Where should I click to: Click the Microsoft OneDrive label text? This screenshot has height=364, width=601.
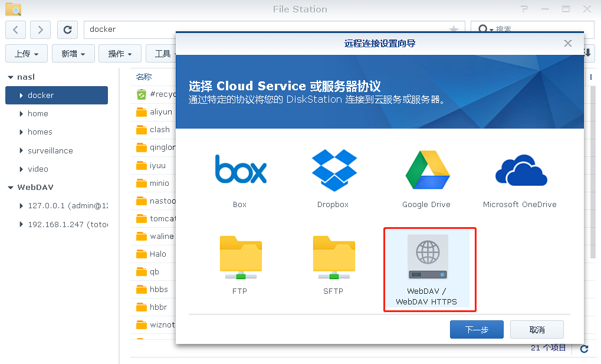pyautogui.click(x=520, y=205)
